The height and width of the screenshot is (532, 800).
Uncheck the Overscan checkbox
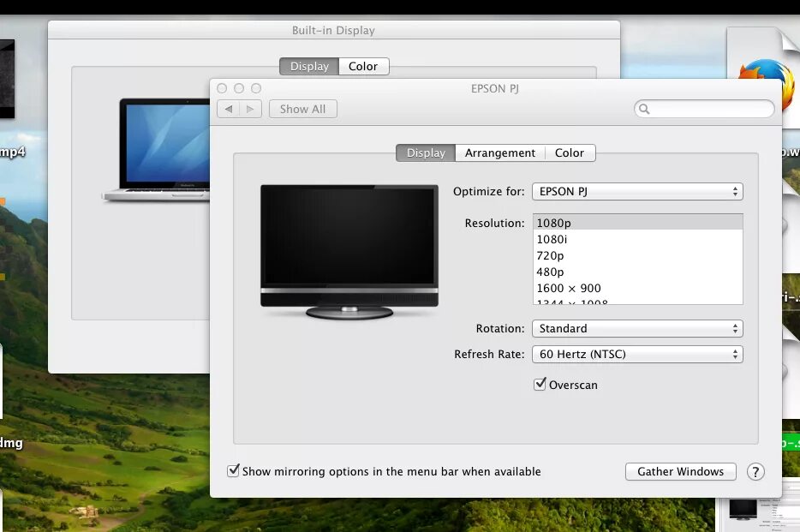coord(540,384)
